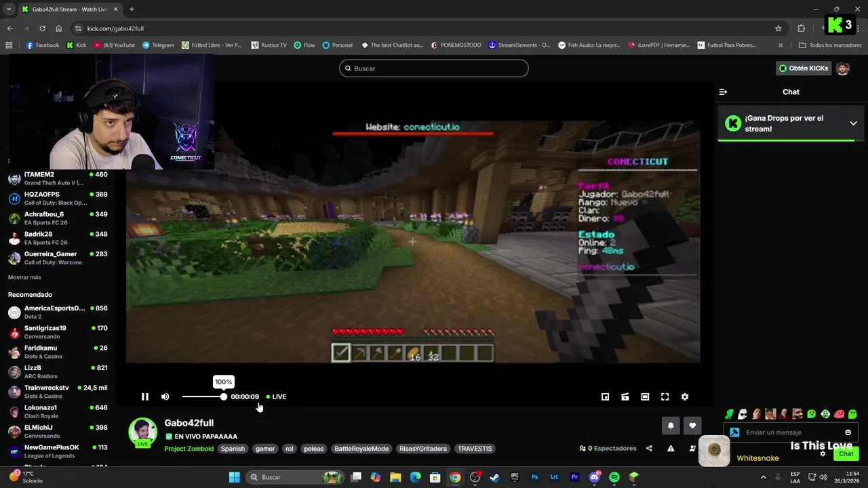Open AmericaEsportsD recommended channel

click(x=58, y=312)
